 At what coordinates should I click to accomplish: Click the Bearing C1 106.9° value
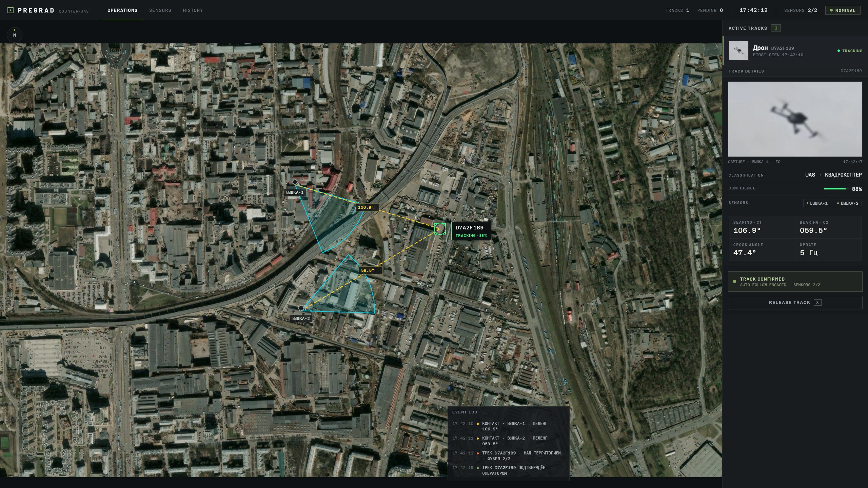click(x=747, y=230)
